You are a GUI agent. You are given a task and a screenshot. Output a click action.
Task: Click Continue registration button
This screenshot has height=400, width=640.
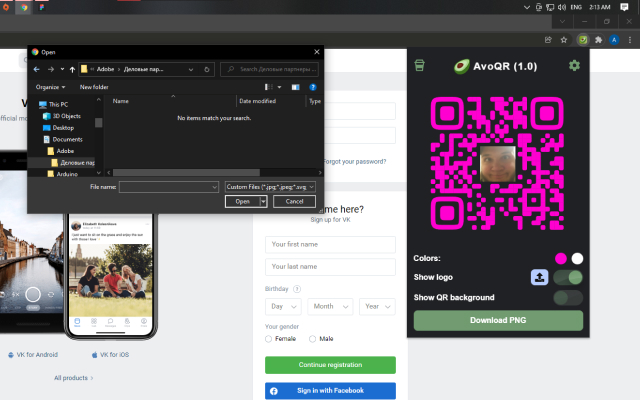click(330, 365)
